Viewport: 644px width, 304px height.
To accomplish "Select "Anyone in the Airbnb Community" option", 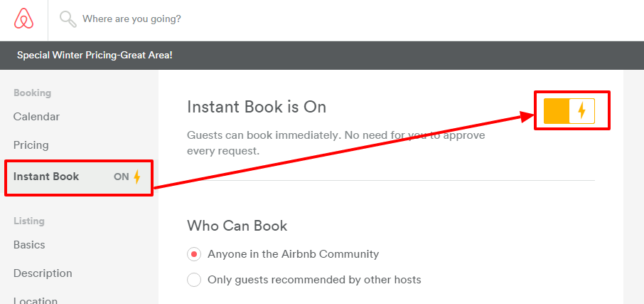I will [194, 254].
